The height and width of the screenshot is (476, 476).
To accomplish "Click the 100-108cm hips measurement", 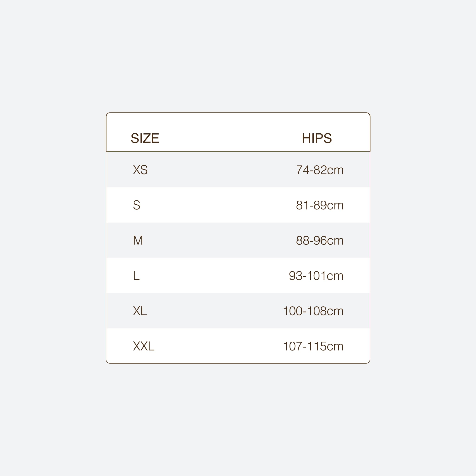I will pos(313,311).
